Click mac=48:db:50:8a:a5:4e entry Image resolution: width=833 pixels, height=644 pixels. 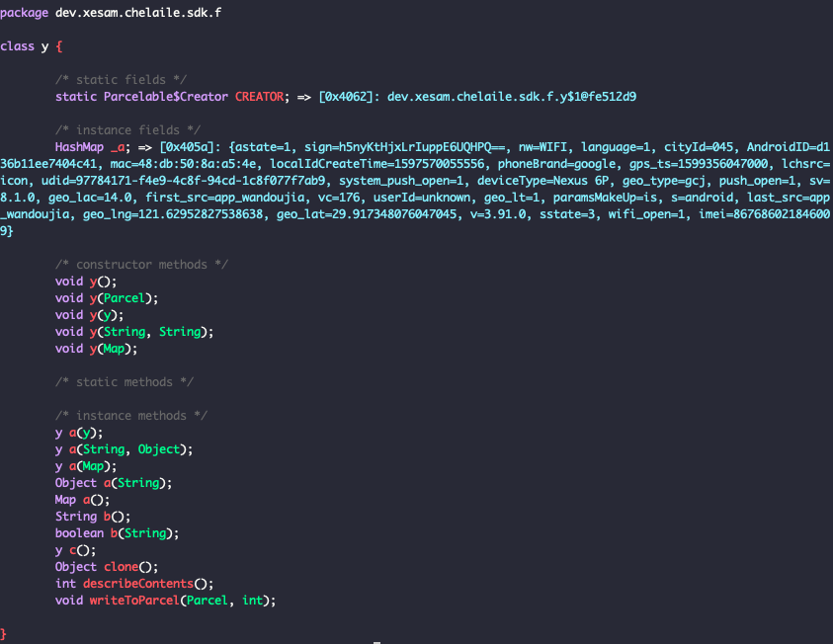tap(183, 164)
